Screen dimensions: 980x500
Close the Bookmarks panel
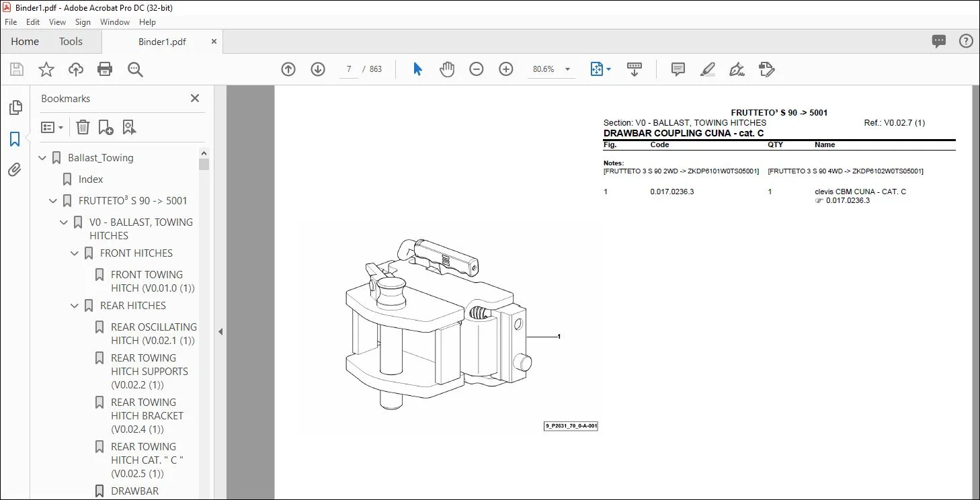click(x=195, y=98)
